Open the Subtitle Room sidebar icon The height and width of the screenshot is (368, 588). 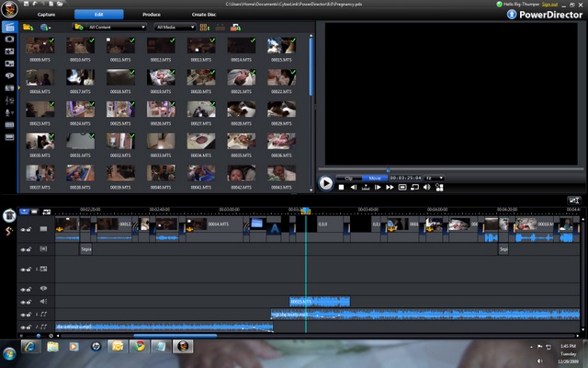coord(9,137)
